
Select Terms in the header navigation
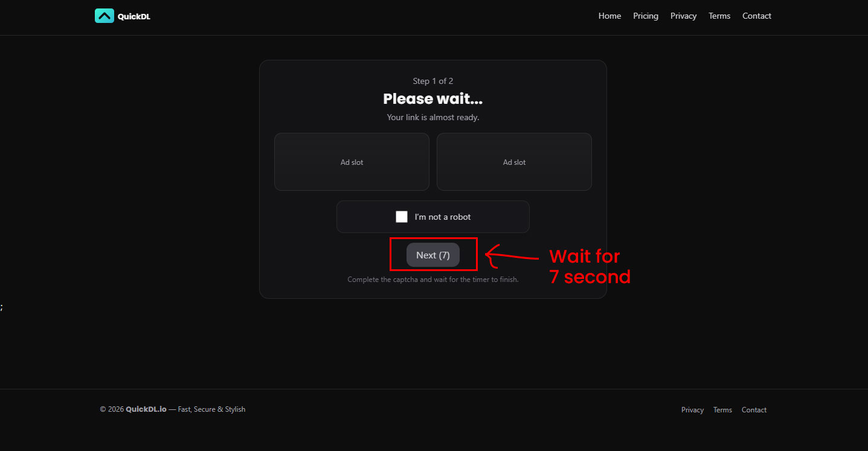(x=719, y=16)
